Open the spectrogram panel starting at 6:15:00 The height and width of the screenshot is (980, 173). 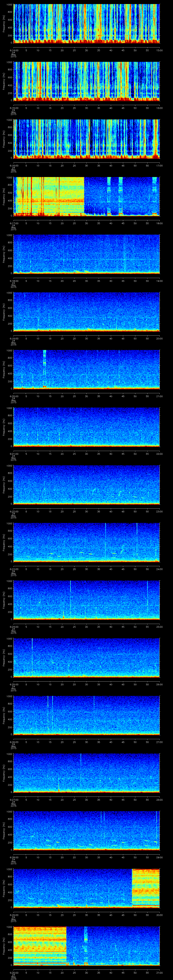(x=87, y=81)
